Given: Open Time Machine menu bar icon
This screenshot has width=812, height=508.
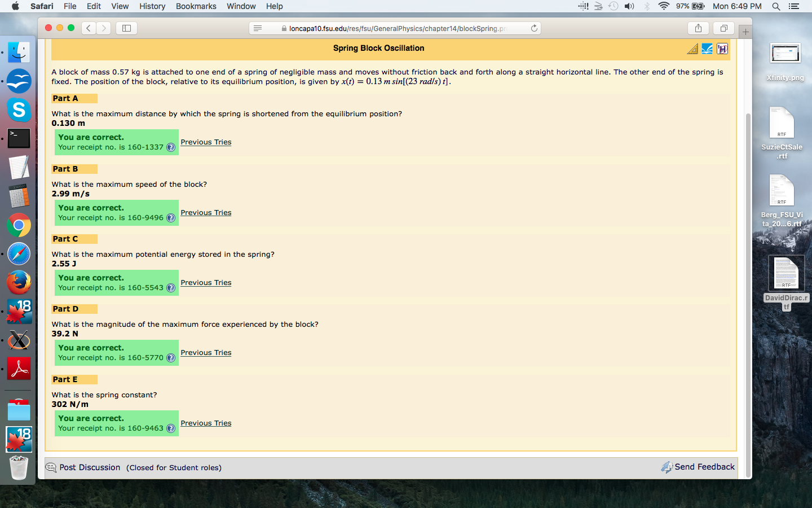Looking at the screenshot, I should click(614, 6).
